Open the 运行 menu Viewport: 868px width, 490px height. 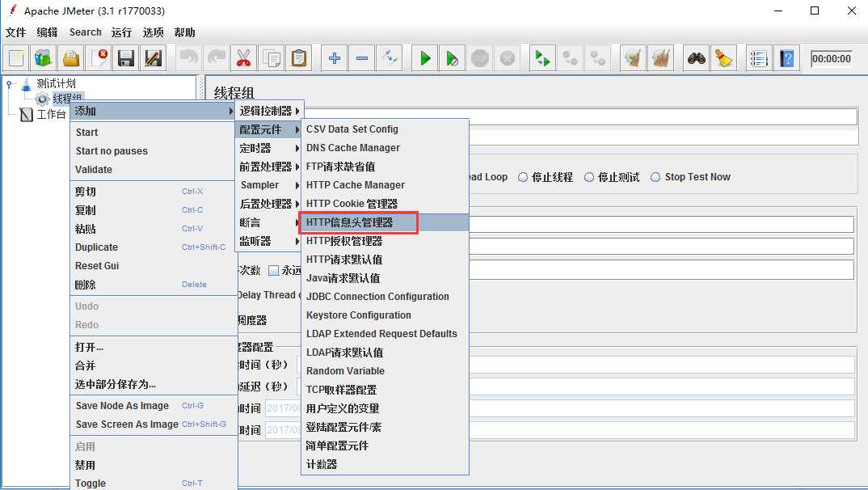click(122, 32)
